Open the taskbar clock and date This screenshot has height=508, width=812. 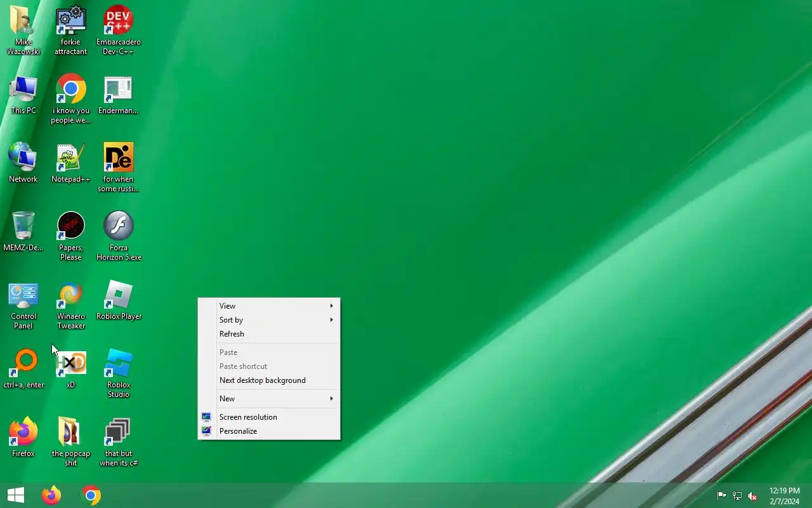(785, 496)
